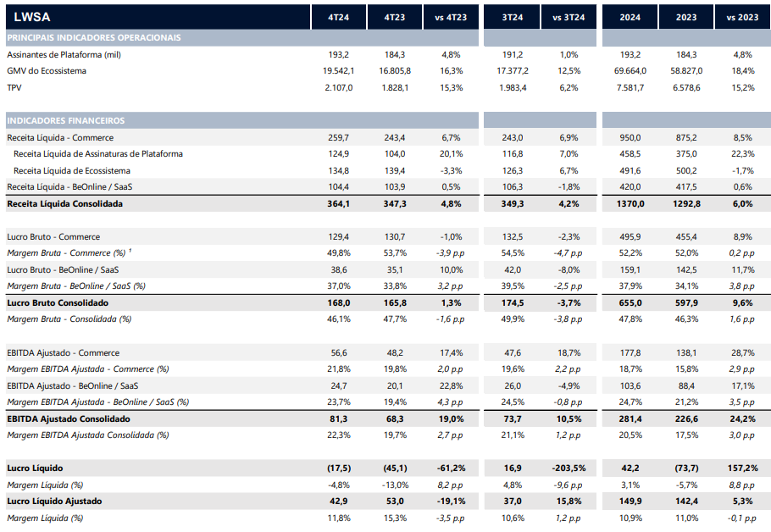Select Margem Bruta - BeOnline / SaaS (%) label
Screen dimensions: 771x532
pyautogui.click(x=76, y=285)
